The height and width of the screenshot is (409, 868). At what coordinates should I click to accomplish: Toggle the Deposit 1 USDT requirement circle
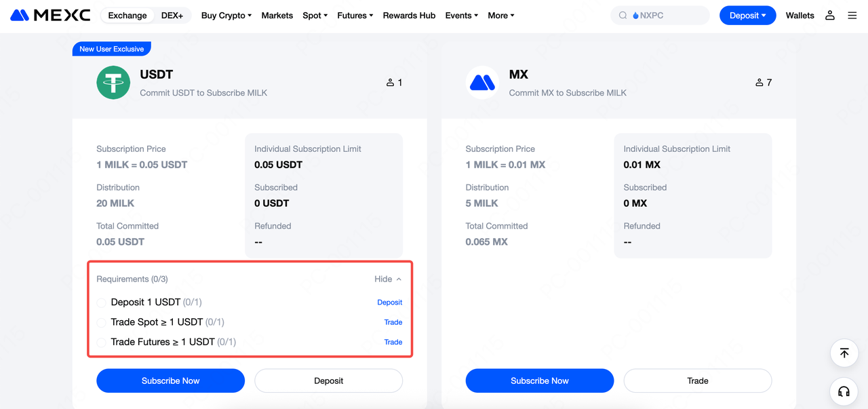pyautogui.click(x=102, y=303)
